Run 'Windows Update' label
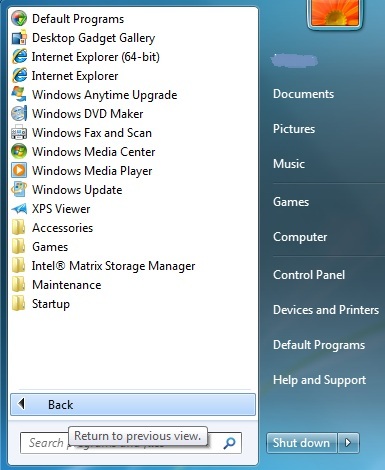 click(x=77, y=190)
